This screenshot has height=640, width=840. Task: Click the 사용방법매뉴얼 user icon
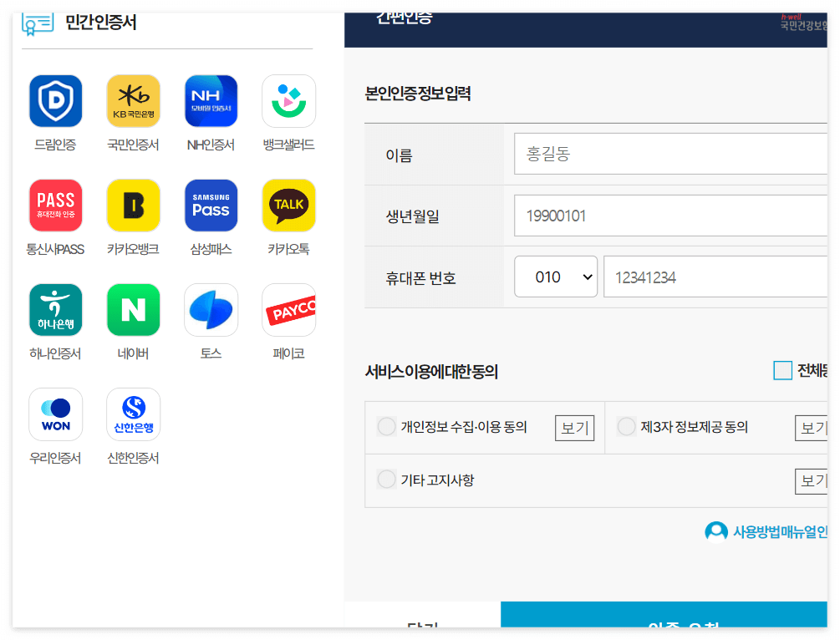click(716, 532)
